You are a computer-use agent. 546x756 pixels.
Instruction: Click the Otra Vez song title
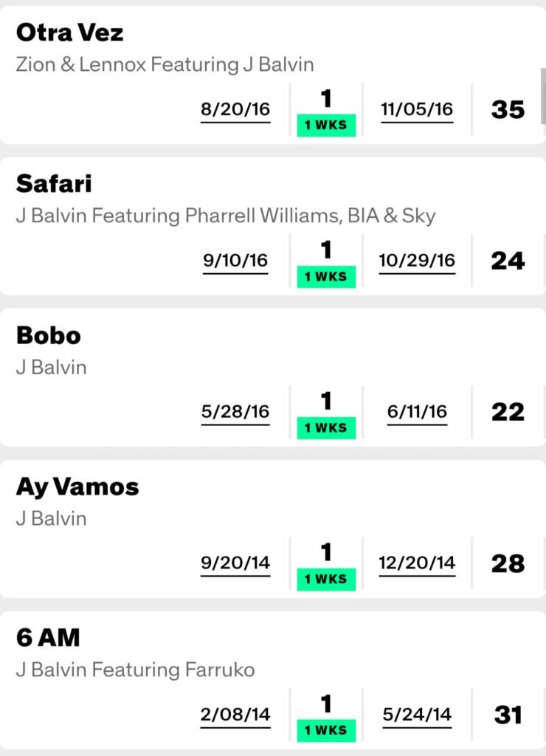point(70,32)
